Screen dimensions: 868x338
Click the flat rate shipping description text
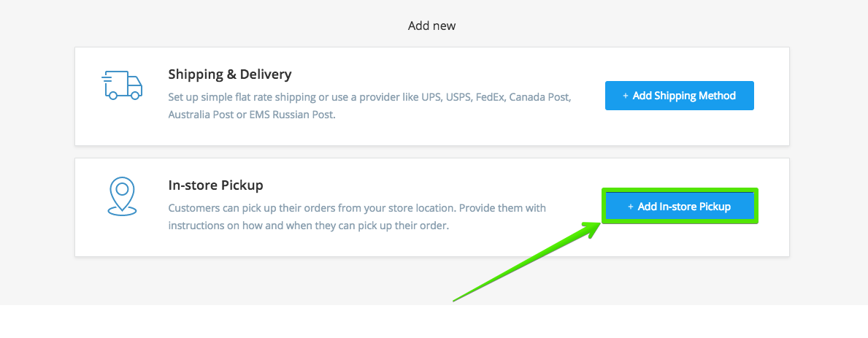click(x=370, y=106)
